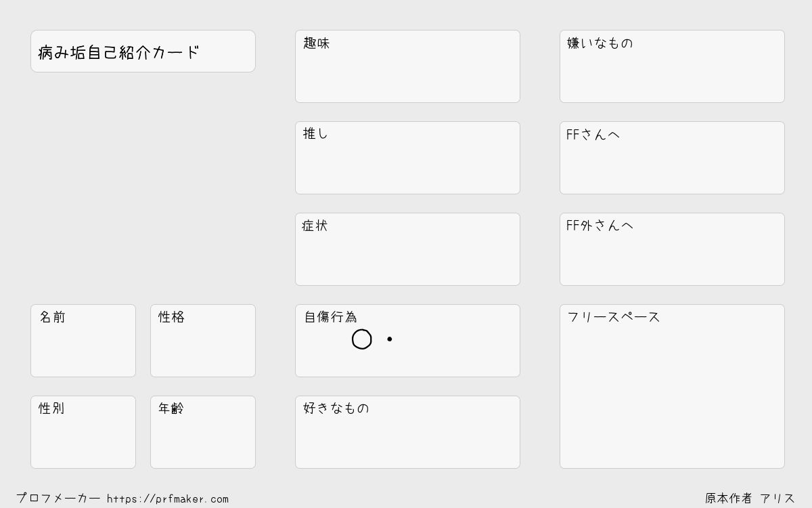
Task: Click the FF外さんへ text box
Action: coord(672,249)
